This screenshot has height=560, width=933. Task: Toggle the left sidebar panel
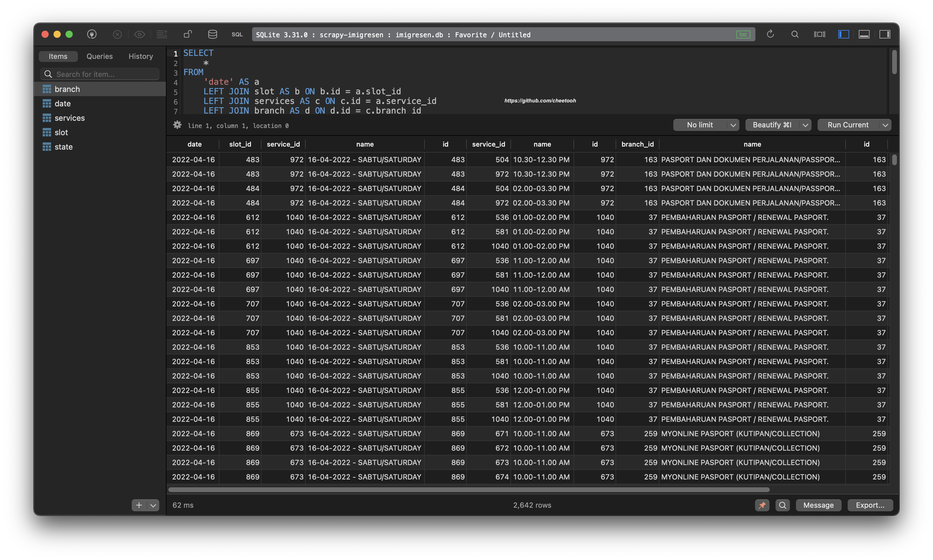click(843, 34)
